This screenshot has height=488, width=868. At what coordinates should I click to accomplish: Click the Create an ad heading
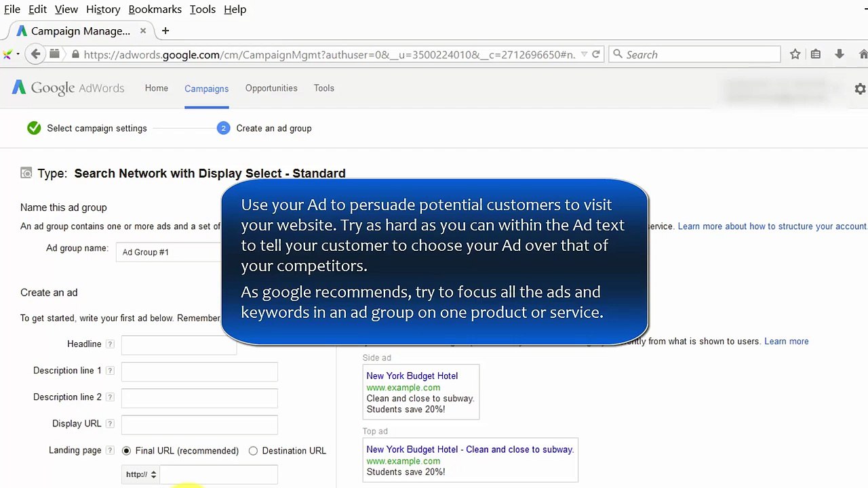coord(49,293)
